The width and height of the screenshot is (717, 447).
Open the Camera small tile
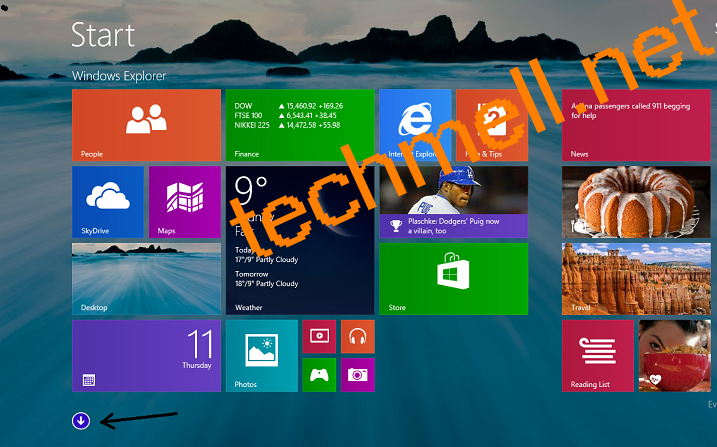358,375
